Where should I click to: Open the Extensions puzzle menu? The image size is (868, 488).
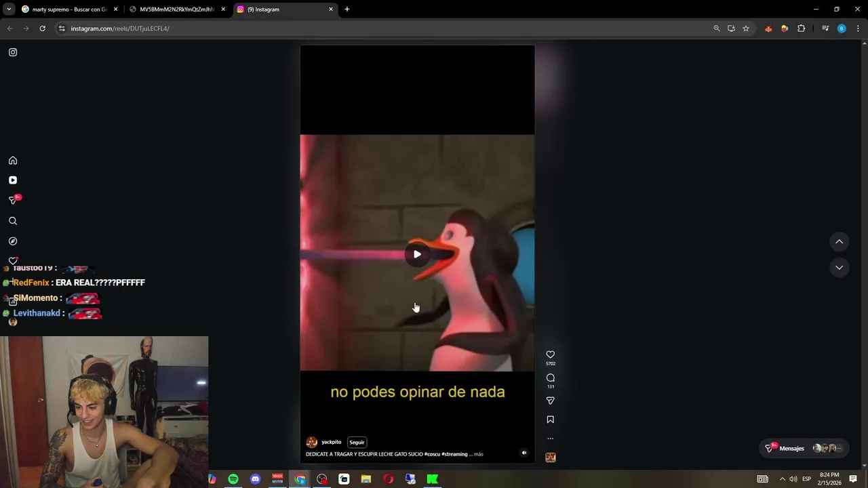(x=802, y=28)
